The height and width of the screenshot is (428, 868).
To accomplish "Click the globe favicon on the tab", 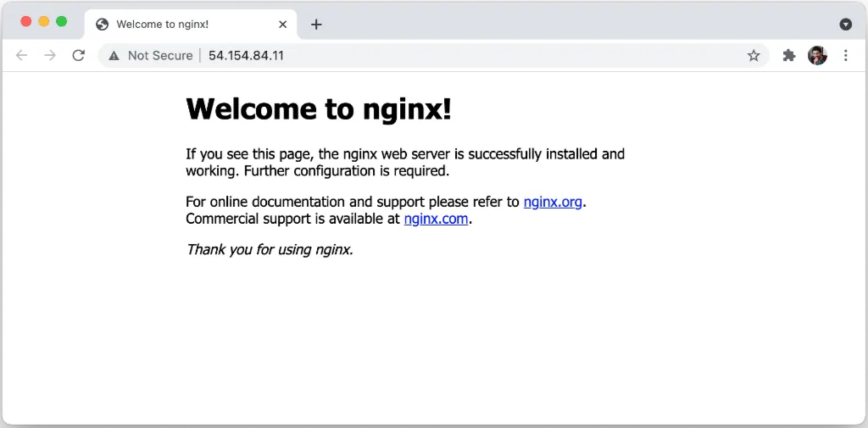I will coord(102,25).
